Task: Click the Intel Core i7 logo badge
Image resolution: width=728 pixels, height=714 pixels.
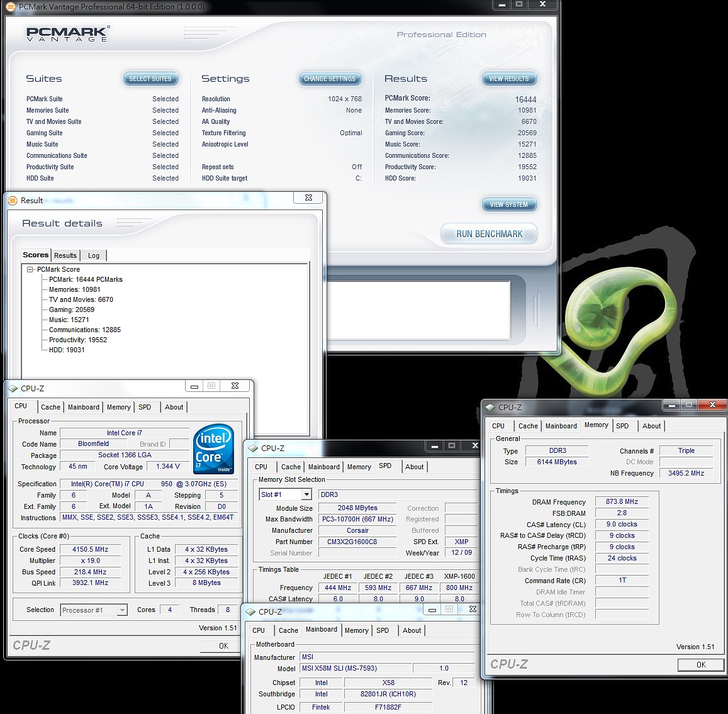Action: [213, 449]
